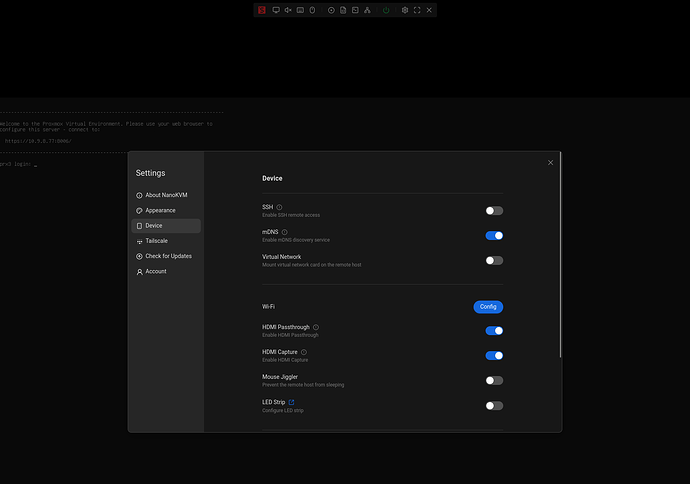Disable the mDNS toggle
690x484 pixels.
494,236
